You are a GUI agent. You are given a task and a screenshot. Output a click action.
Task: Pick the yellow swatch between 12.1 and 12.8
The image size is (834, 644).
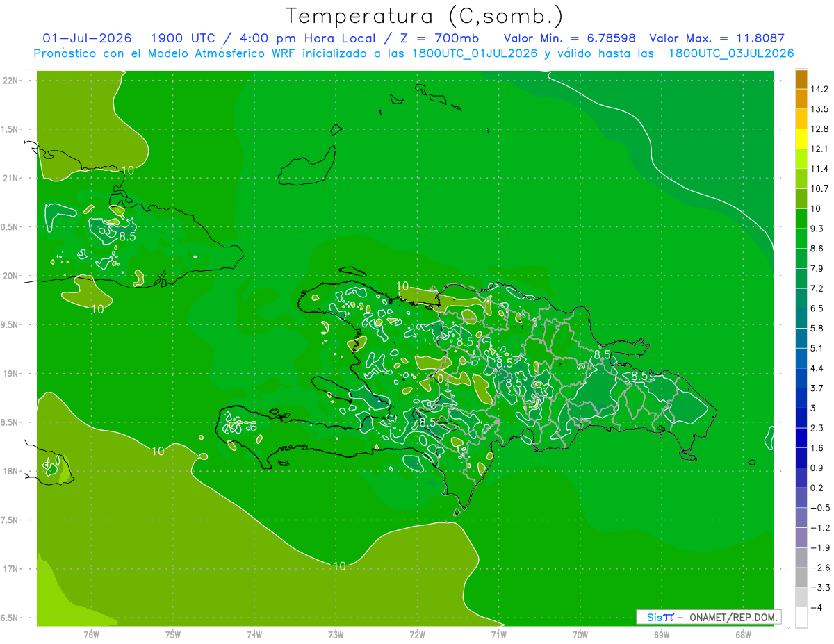(x=801, y=139)
